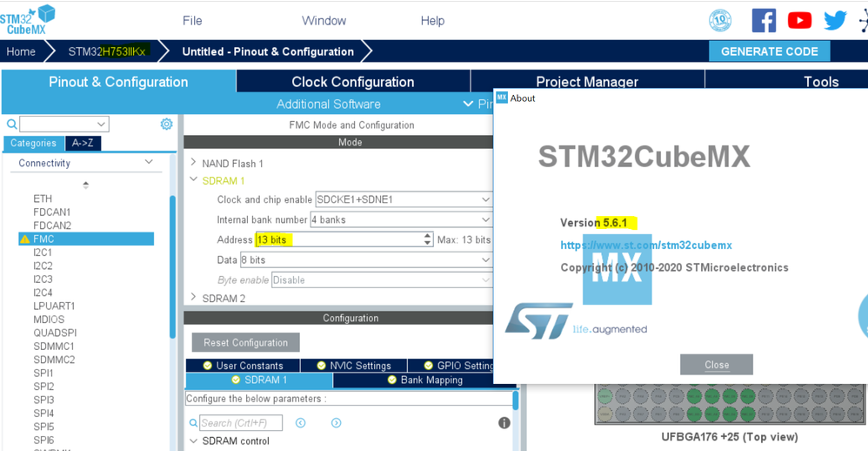
Task: Select the MDIOS peripheral
Action: point(49,320)
